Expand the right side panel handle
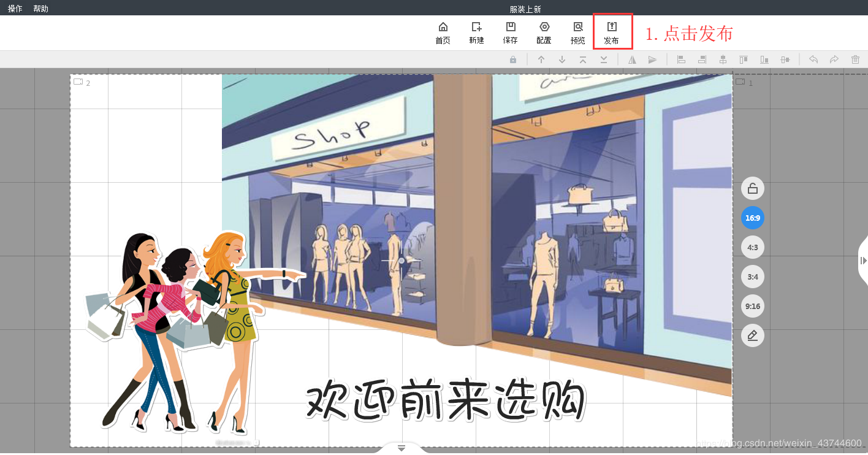 tap(863, 261)
